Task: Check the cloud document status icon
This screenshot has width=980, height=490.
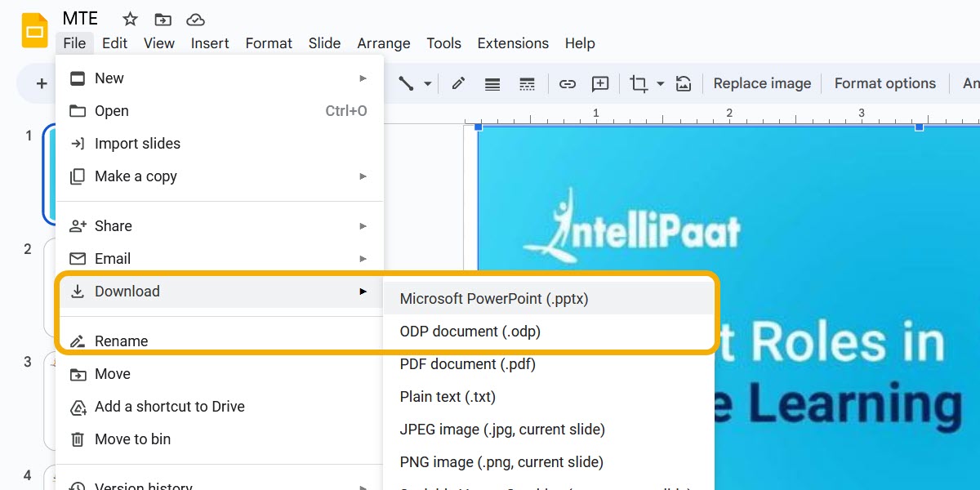Action: [x=195, y=19]
